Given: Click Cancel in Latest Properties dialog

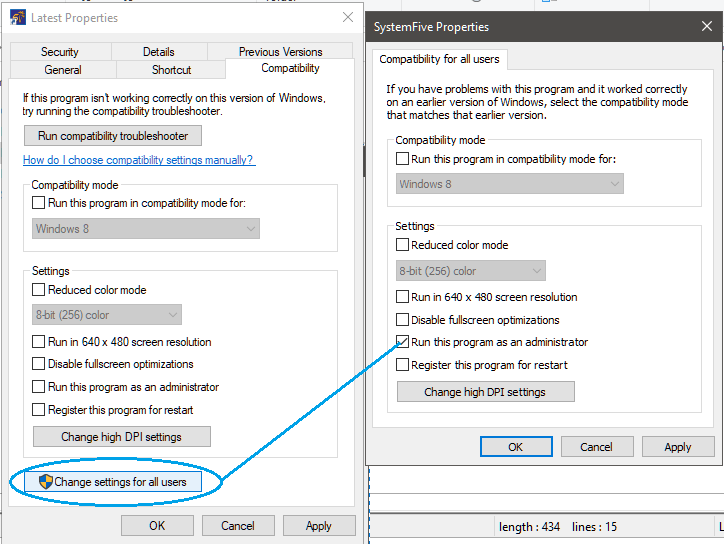Looking at the screenshot, I should pos(238,526).
